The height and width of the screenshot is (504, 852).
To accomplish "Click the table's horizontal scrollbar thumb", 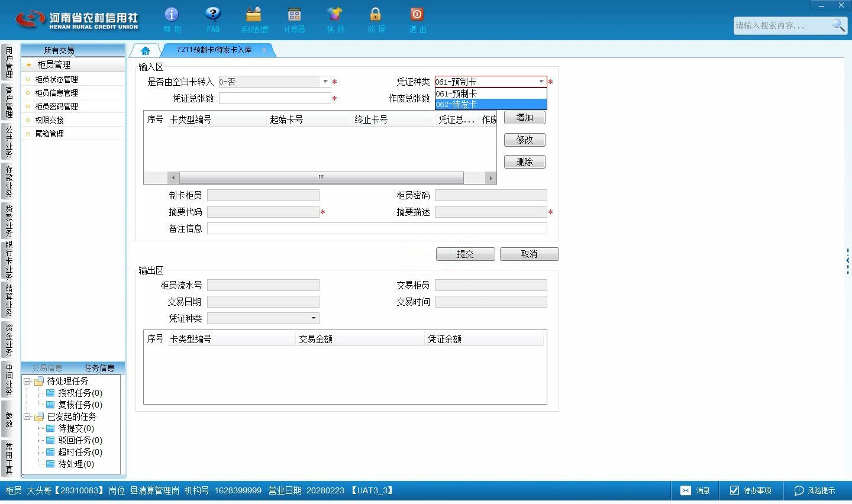I will [321, 177].
